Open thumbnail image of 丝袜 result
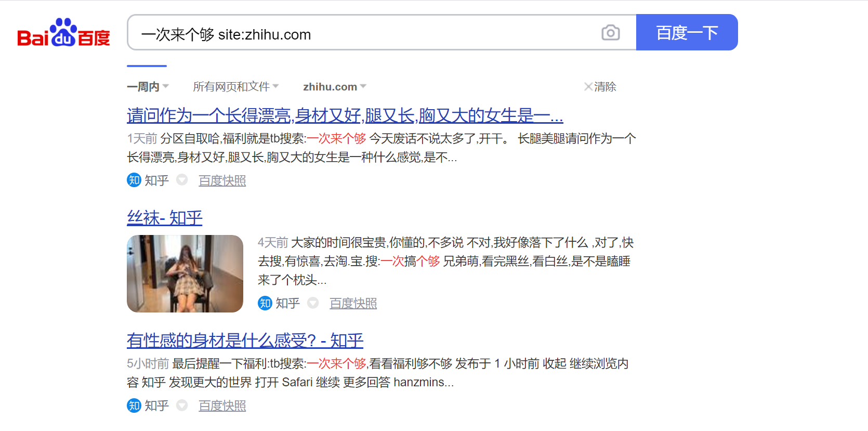The height and width of the screenshot is (431, 868). point(185,273)
